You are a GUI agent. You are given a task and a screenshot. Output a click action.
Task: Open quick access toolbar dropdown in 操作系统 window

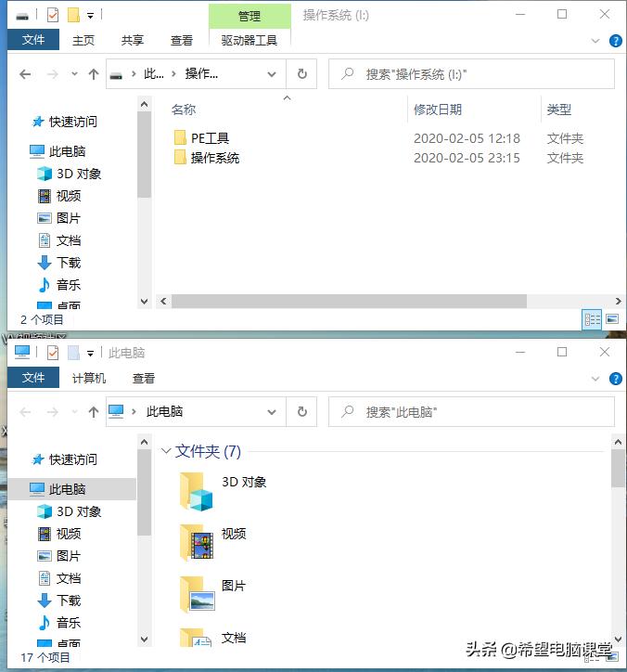coord(90,16)
